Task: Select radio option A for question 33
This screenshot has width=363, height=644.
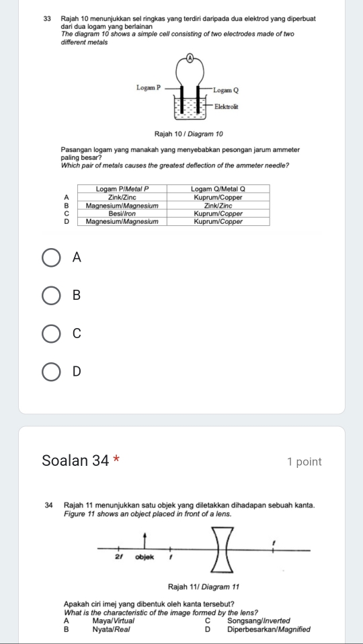Action: tap(52, 258)
